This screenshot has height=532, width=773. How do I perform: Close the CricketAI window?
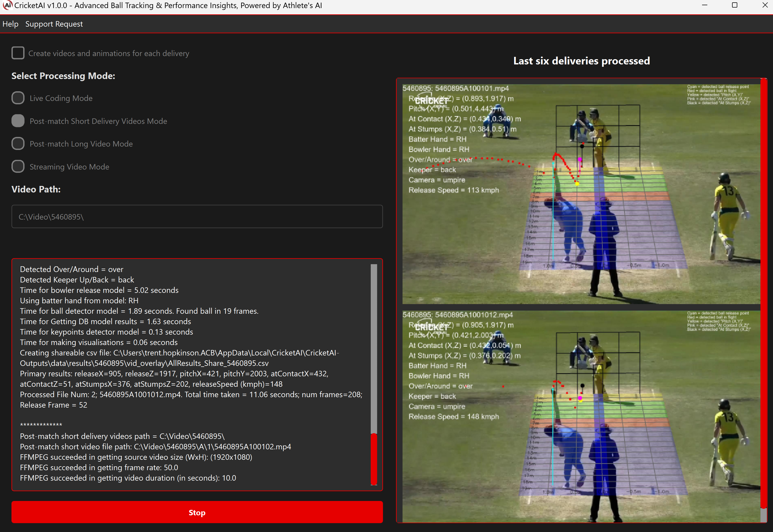pos(765,5)
